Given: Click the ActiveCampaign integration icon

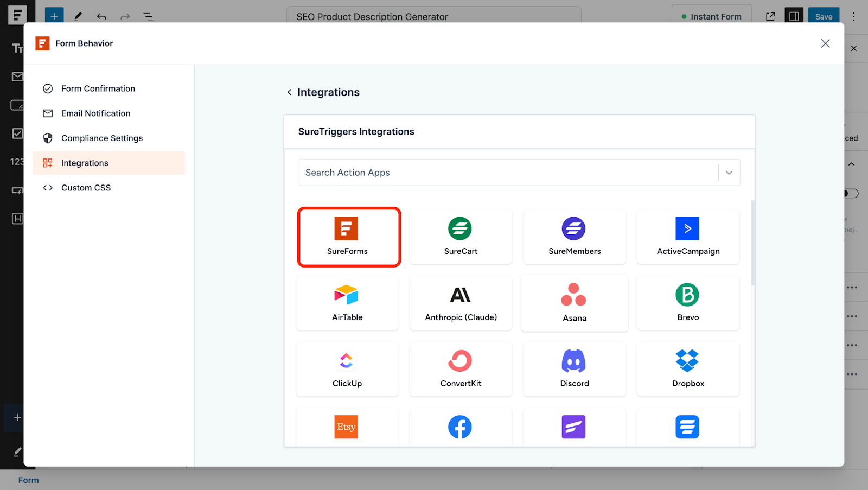Looking at the screenshot, I should [688, 237].
